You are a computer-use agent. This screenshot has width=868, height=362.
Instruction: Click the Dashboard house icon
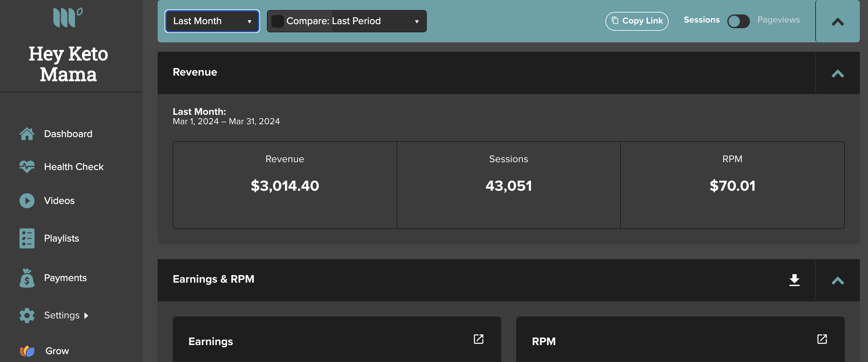27,134
